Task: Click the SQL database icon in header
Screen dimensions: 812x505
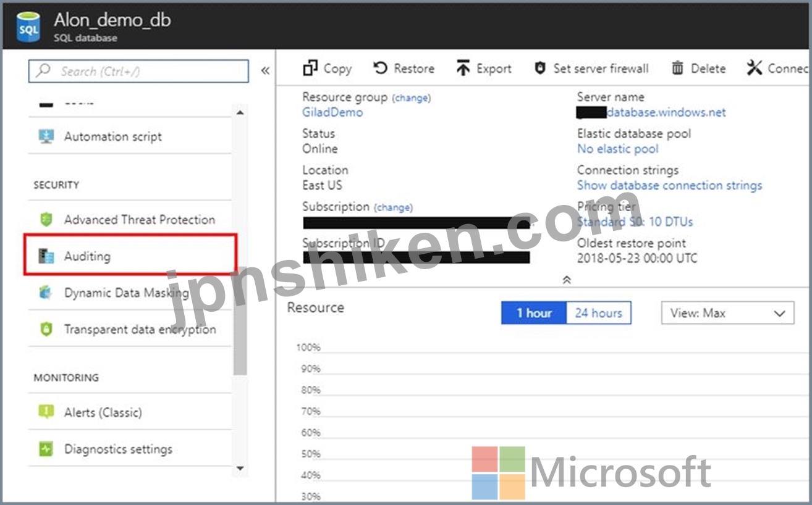Action: [28, 27]
